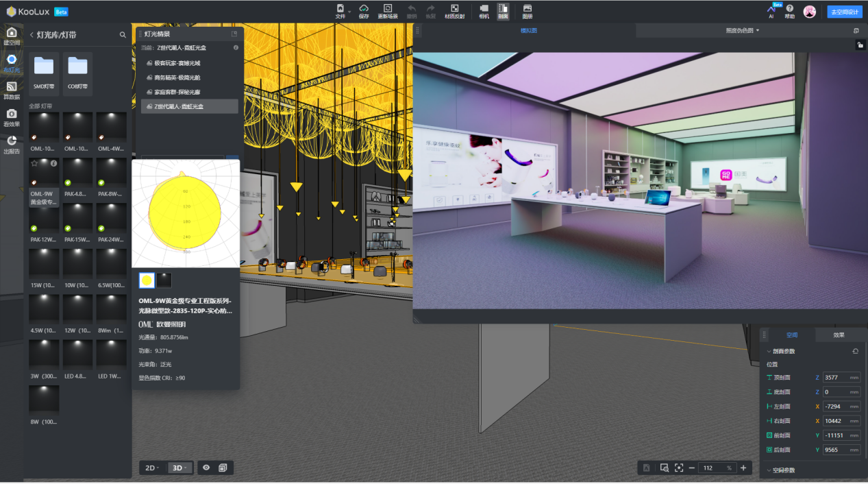Image resolution: width=868 pixels, height=484 pixels.
Task: Open the 材质反射 material reflection tool
Action: click(454, 9)
